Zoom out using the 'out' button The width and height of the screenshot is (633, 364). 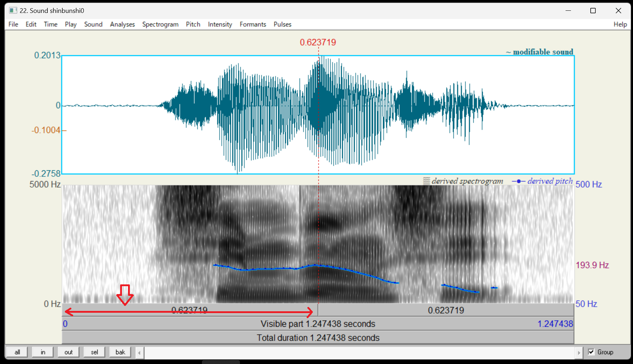click(x=68, y=352)
